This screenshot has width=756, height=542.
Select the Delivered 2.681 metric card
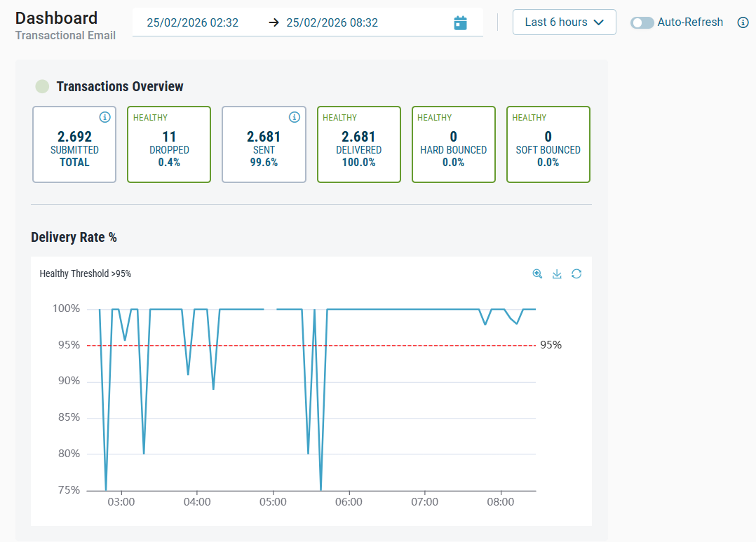point(358,144)
